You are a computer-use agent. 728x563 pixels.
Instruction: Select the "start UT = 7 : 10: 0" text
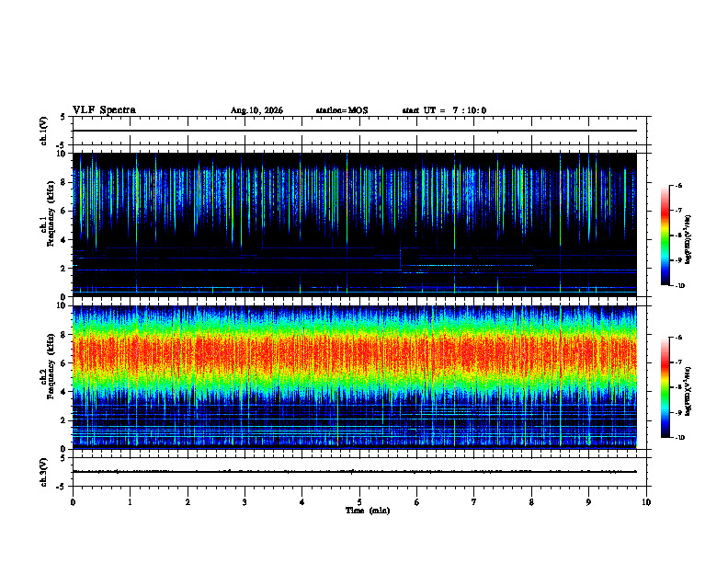[444, 110]
